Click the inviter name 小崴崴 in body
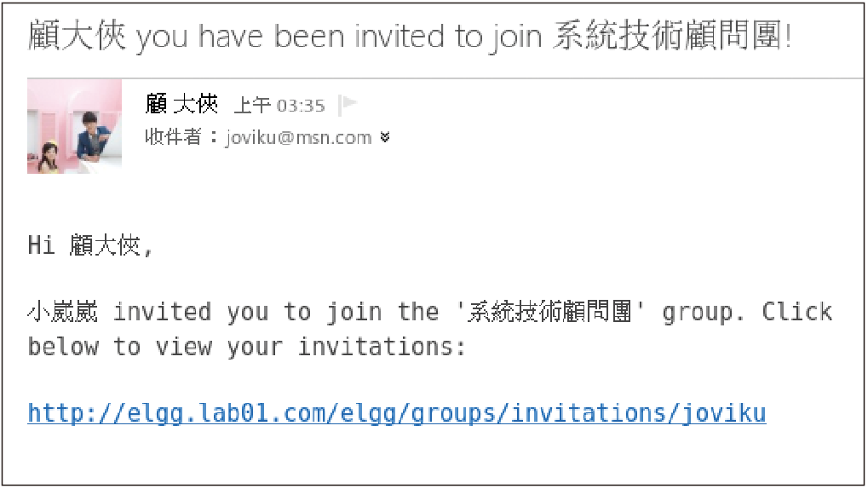Image resolution: width=868 pixels, height=489 pixels. pos(62,312)
